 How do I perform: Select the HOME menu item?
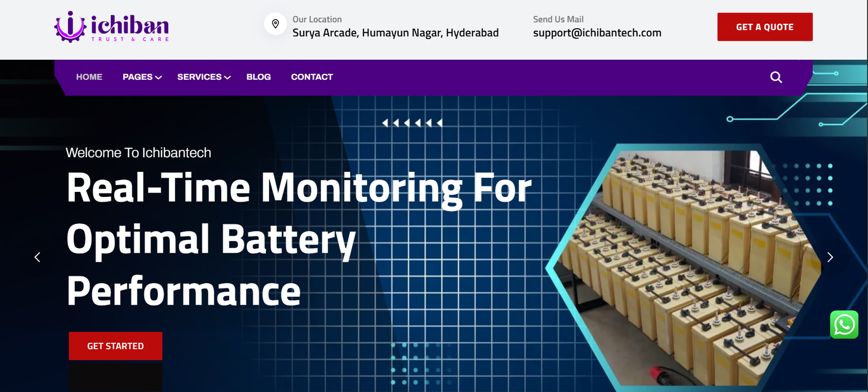[x=89, y=77]
